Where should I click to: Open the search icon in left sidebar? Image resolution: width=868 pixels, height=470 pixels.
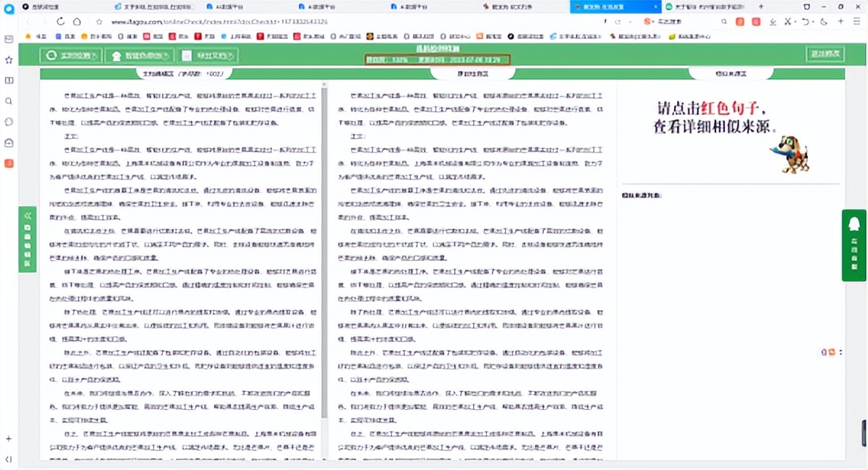pos(9,101)
